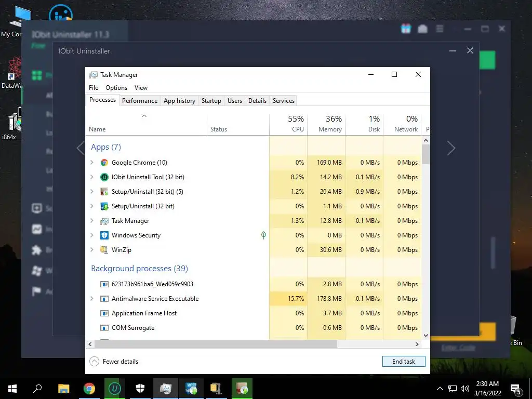Click next arrow in IObit dialog
Screen dimensions: 532x399
click(451, 148)
